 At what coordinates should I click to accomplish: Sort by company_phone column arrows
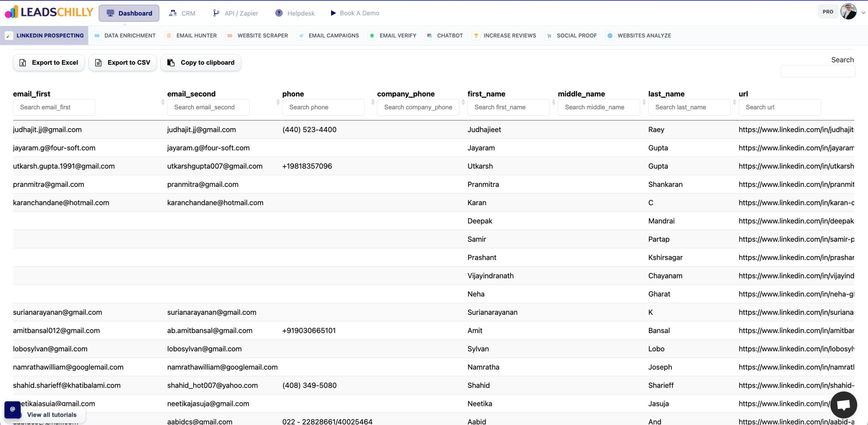coord(463,102)
